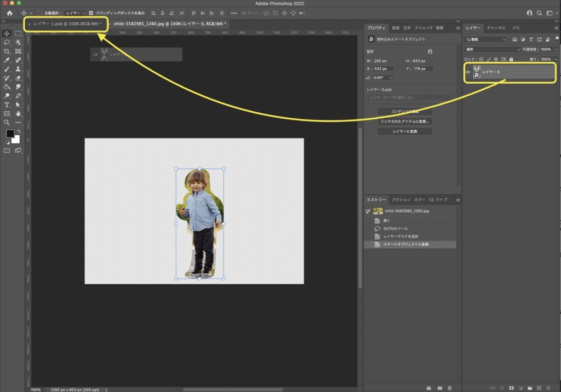This screenshot has height=392, width=561.
Task: Select the レイヤーマスクを追加 history state
Action: (x=410, y=237)
